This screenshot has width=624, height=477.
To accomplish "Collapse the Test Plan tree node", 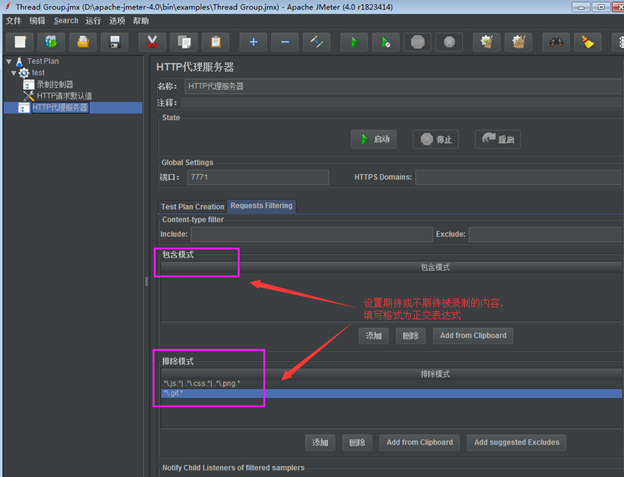I will (9, 61).
